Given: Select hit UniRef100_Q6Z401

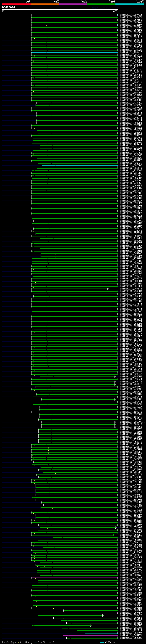Looking at the screenshot, I should click(x=131, y=22).
